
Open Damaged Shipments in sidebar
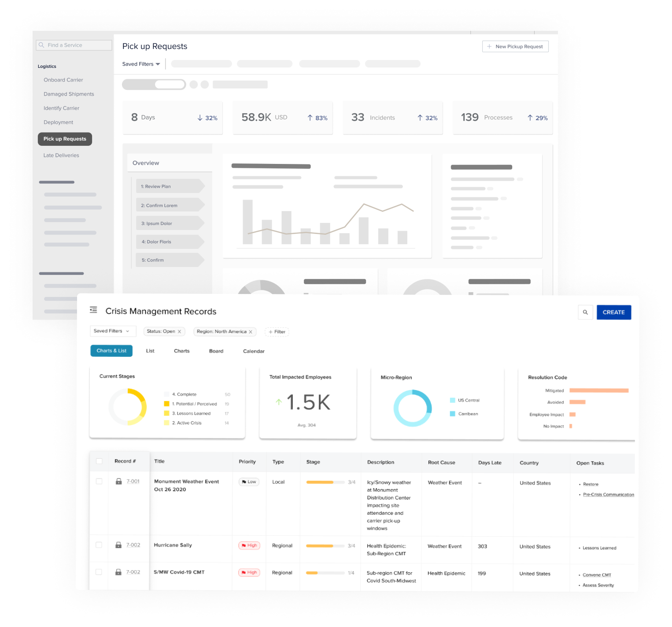[x=69, y=94]
